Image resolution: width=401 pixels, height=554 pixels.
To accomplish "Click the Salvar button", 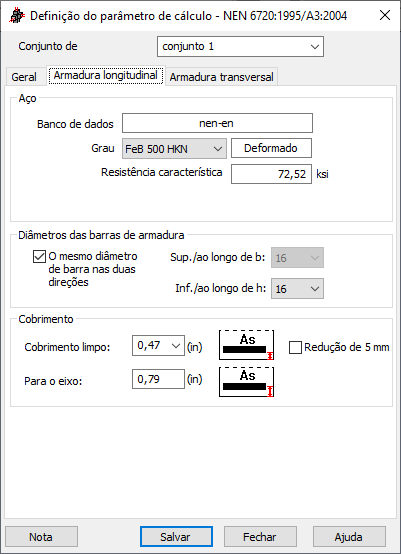I will [x=176, y=537].
